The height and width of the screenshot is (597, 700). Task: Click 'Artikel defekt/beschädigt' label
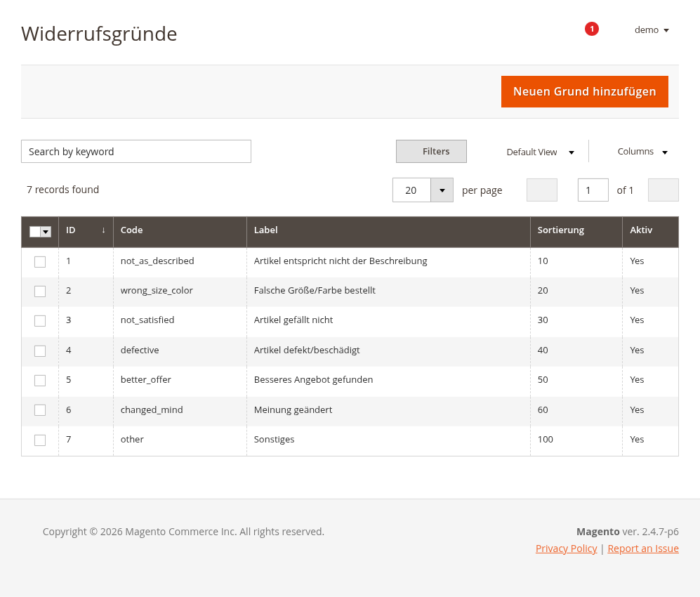307,350
